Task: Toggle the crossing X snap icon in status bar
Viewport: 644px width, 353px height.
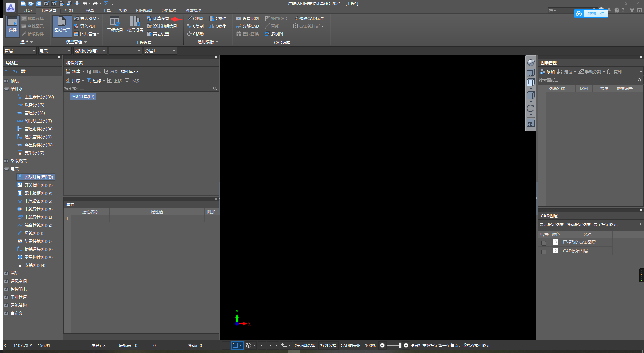Action: click(261, 346)
